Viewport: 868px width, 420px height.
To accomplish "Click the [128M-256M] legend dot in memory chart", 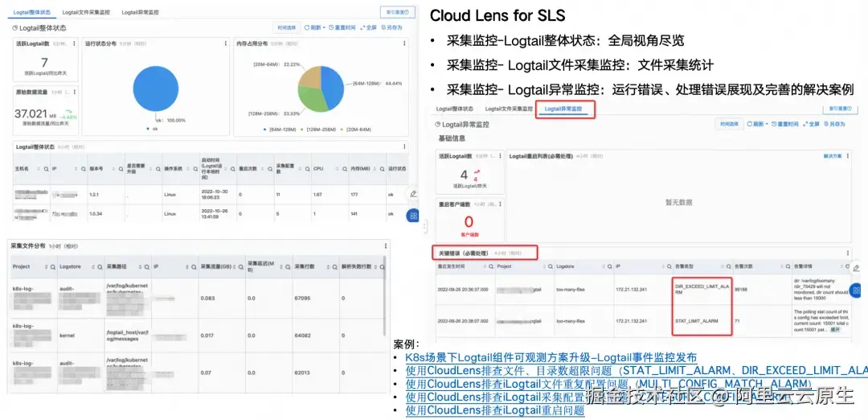I will point(301,129).
